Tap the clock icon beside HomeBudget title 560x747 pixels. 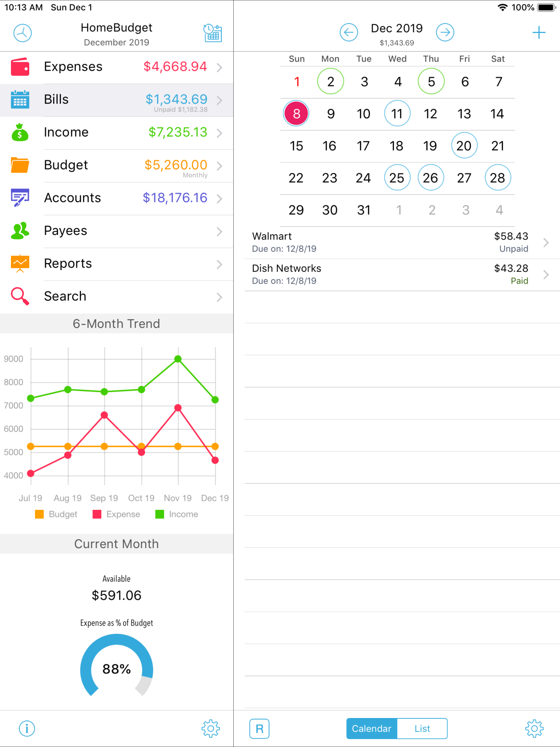[x=22, y=33]
